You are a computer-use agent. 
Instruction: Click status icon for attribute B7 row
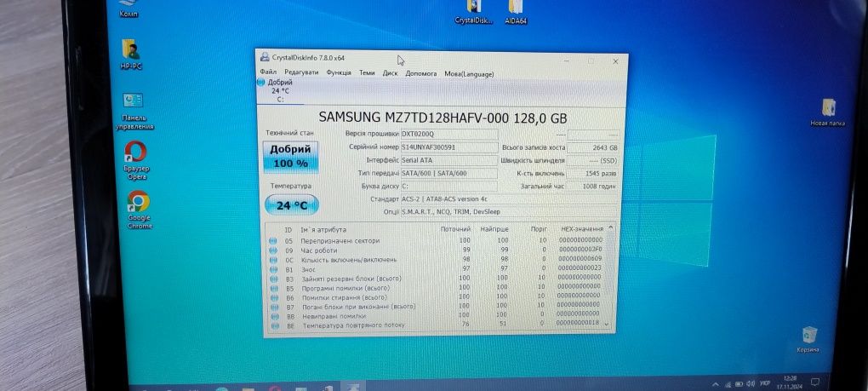coord(274,307)
